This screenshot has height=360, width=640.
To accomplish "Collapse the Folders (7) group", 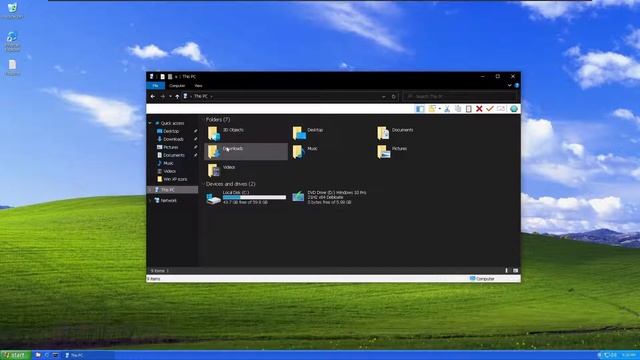I will pyautogui.click(x=203, y=120).
